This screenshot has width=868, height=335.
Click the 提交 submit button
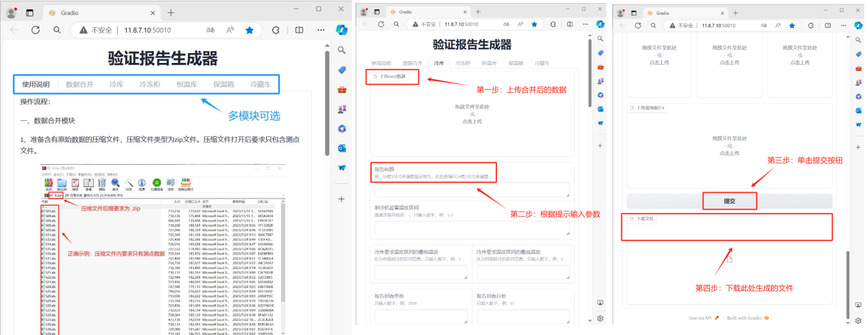[x=730, y=201]
